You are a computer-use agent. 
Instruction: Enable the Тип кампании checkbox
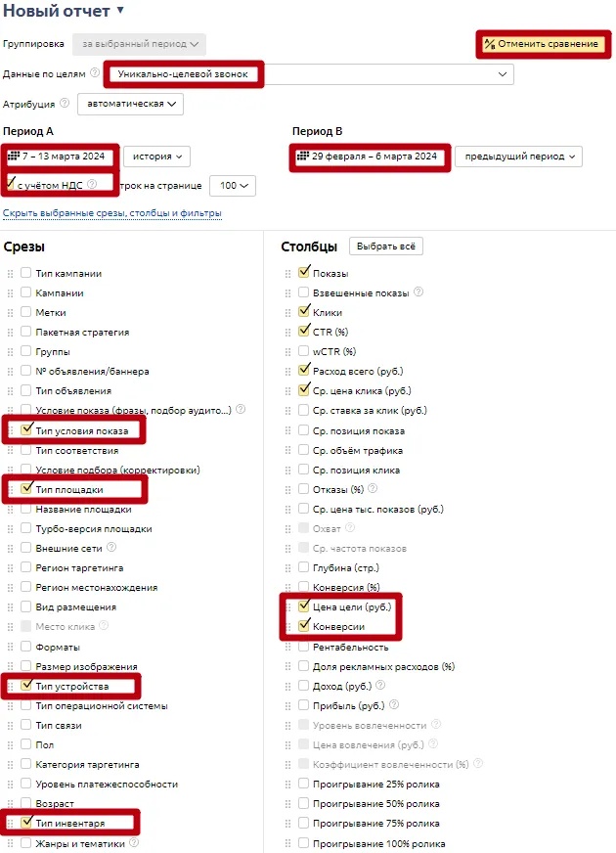click(25, 273)
